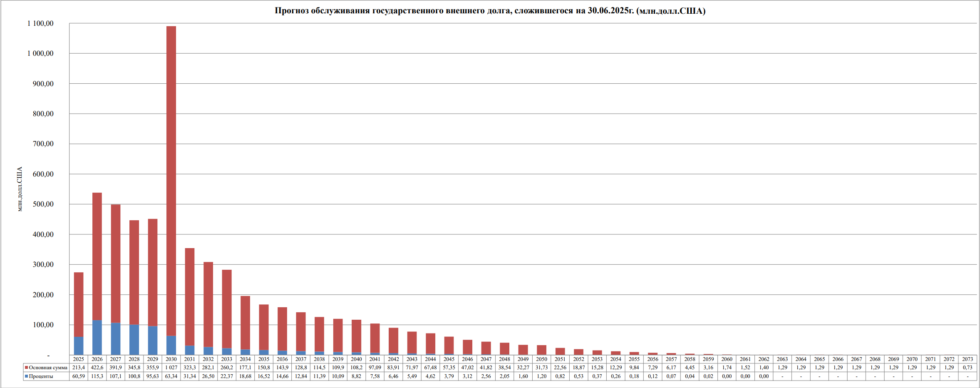Select the Проценты row label text
This screenshot has width=980, height=388.
41,376
